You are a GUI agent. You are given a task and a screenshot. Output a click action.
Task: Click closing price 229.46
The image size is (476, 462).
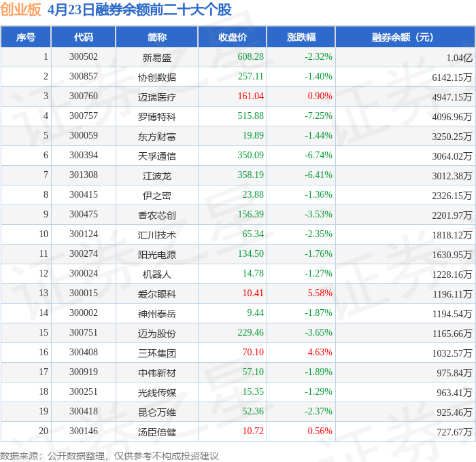click(250, 333)
